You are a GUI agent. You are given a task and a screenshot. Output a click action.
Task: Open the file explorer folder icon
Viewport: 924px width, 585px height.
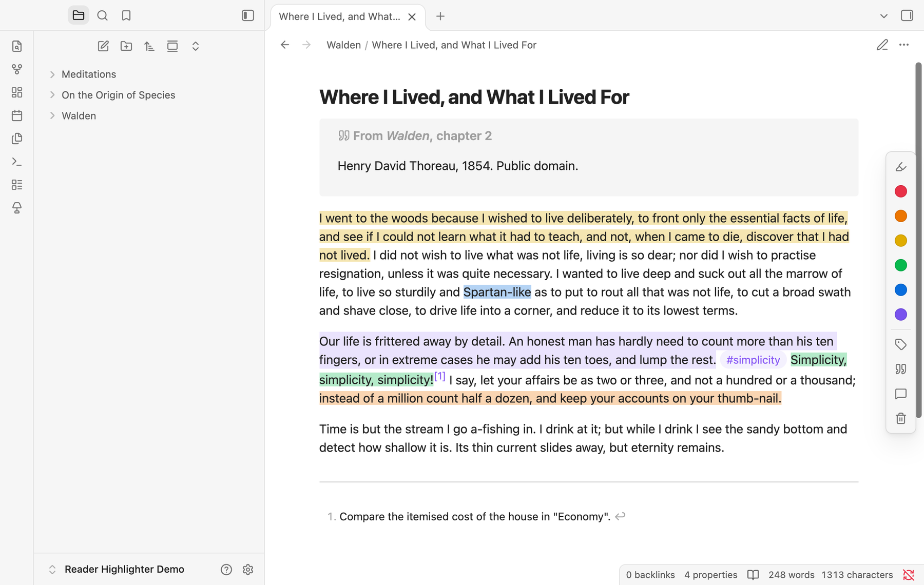pyautogui.click(x=79, y=15)
